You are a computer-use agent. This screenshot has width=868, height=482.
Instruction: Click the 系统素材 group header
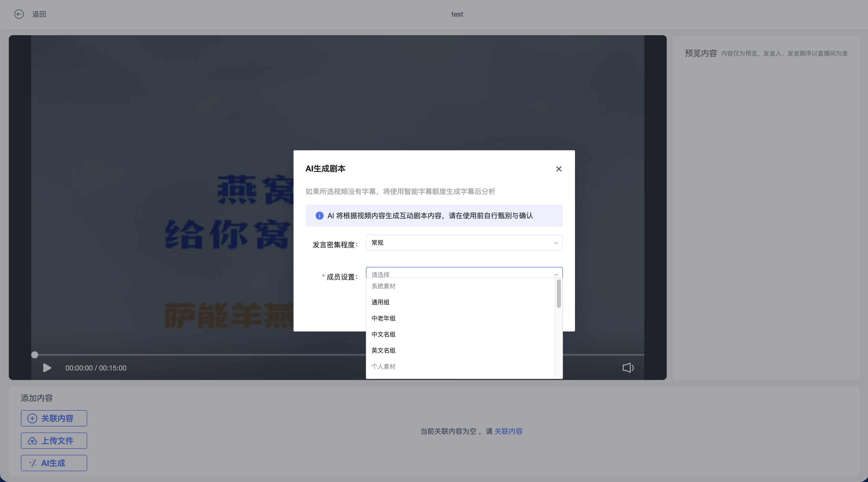pos(383,286)
